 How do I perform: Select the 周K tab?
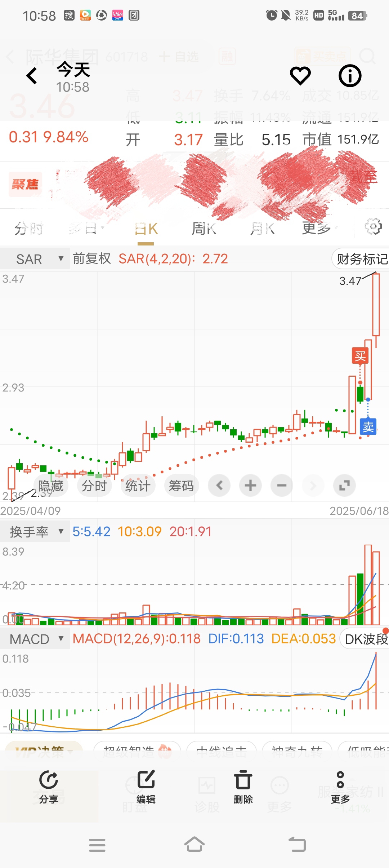click(x=204, y=228)
